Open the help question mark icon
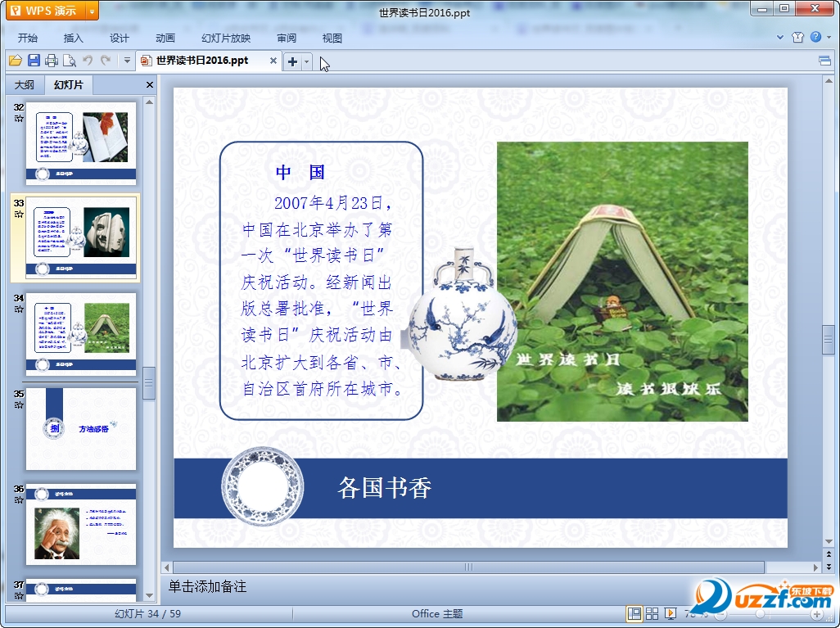 pyautogui.click(x=816, y=37)
